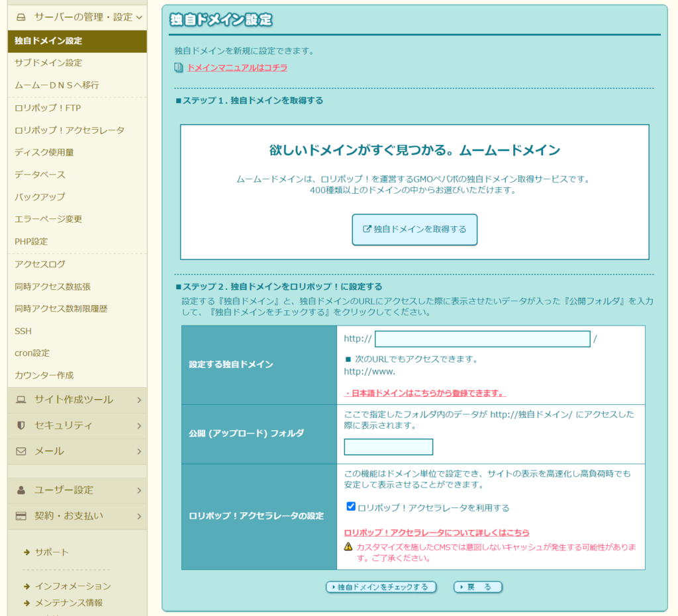Click the credit card icon beside 契約・お支払い
The height and width of the screenshot is (616, 678).
21,516
